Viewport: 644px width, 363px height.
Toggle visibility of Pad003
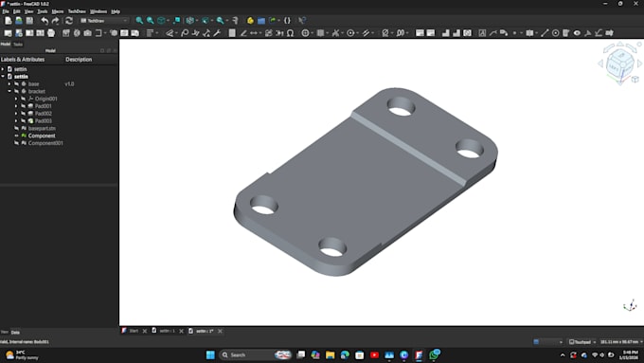point(24,121)
